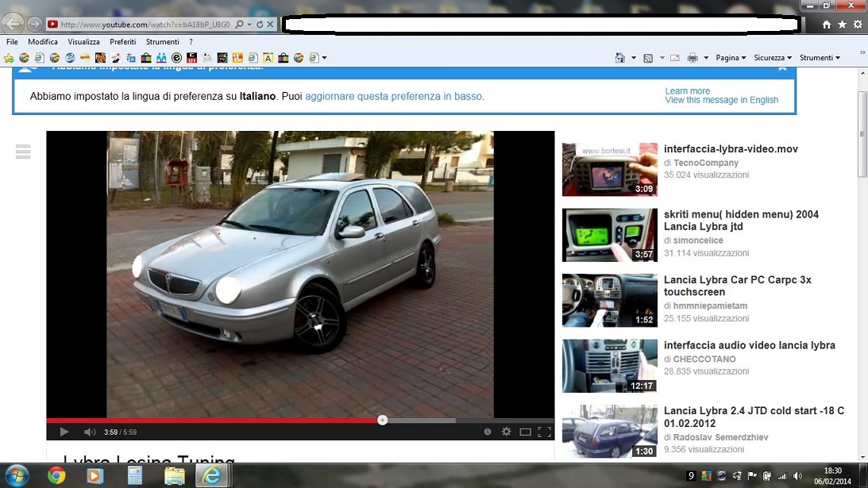Click the RSS feeds icon
Viewport: 868px width, 488px height.
click(648, 58)
